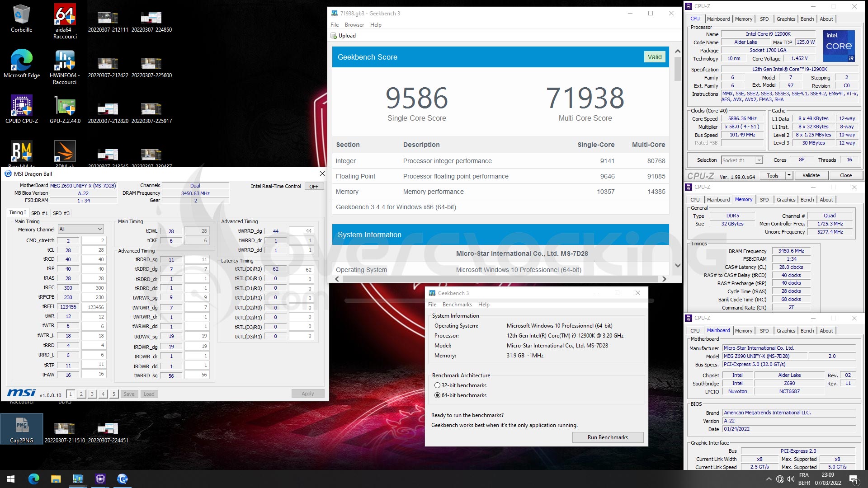Select the Cap2PNG desktop icon
Viewport: 868px width, 488px height.
pos(22,429)
